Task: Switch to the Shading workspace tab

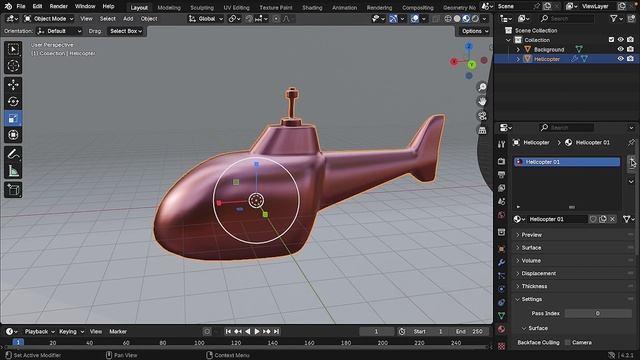Action: (x=312, y=8)
